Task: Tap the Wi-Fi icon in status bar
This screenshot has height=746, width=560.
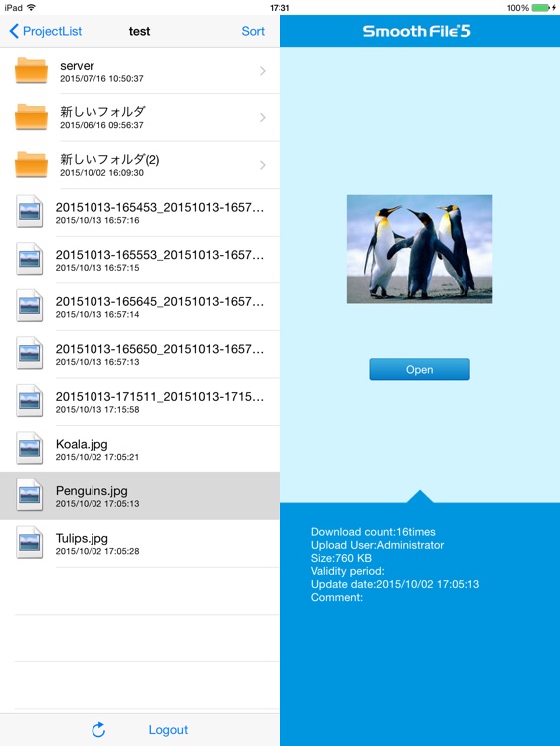Action: click(x=32, y=7)
